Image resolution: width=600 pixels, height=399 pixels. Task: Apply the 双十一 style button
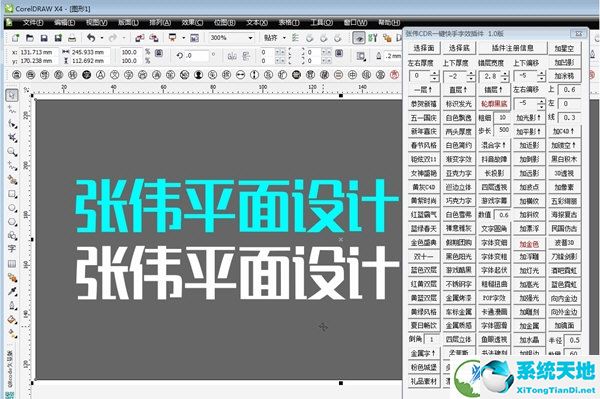click(424, 256)
